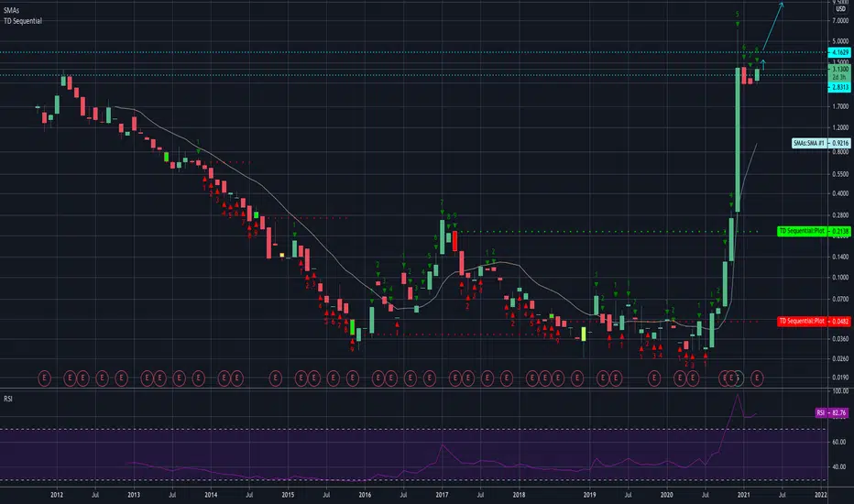Click the 2017 label on time axis
This screenshot has width=854, height=504.
coord(442,495)
